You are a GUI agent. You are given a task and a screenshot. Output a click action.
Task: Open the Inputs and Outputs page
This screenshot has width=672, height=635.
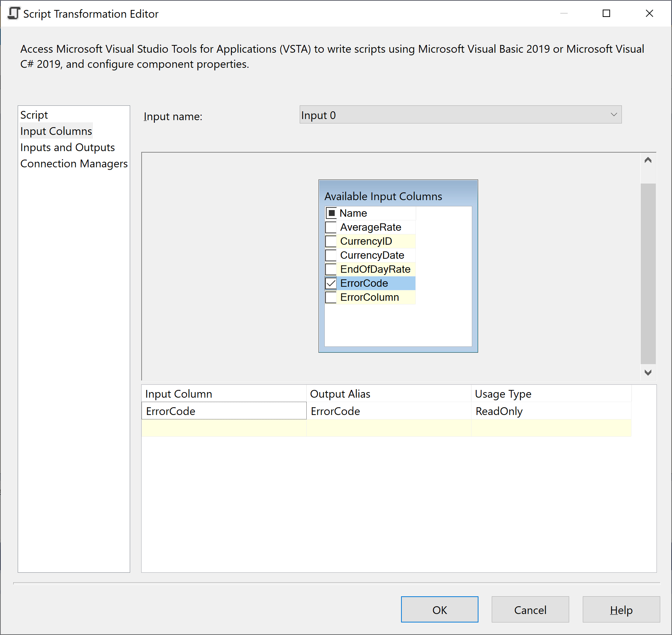tap(67, 147)
